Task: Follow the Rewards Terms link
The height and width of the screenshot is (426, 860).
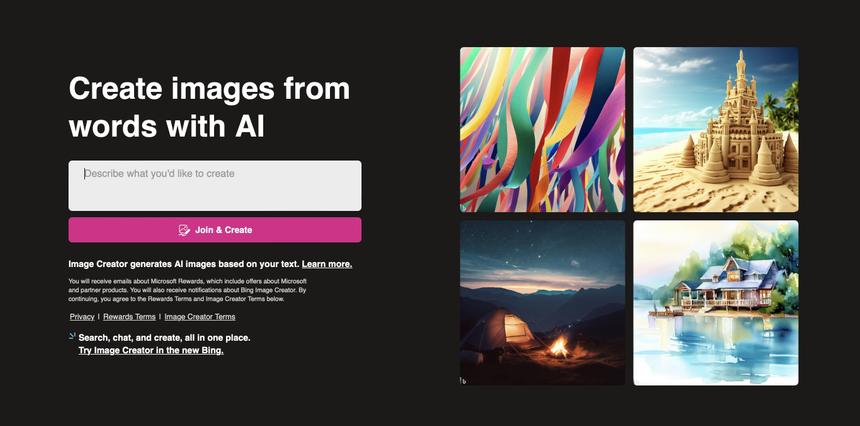Action: [130, 317]
